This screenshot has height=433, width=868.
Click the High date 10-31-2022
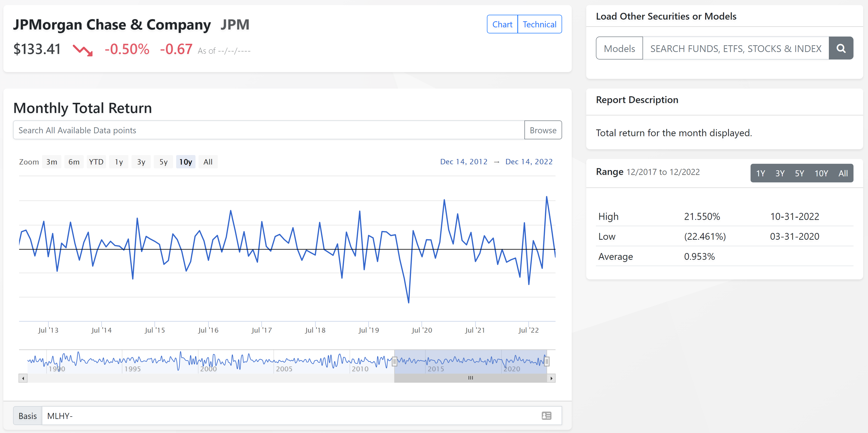click(x=795, y=216)
